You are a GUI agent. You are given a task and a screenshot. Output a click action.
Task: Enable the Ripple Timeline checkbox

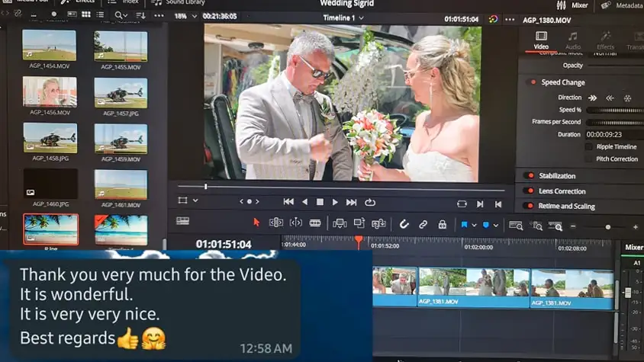[588, 146]
